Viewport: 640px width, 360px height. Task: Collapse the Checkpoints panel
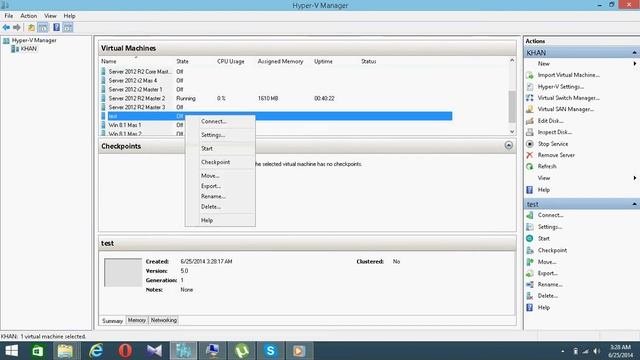pos(508,145)
